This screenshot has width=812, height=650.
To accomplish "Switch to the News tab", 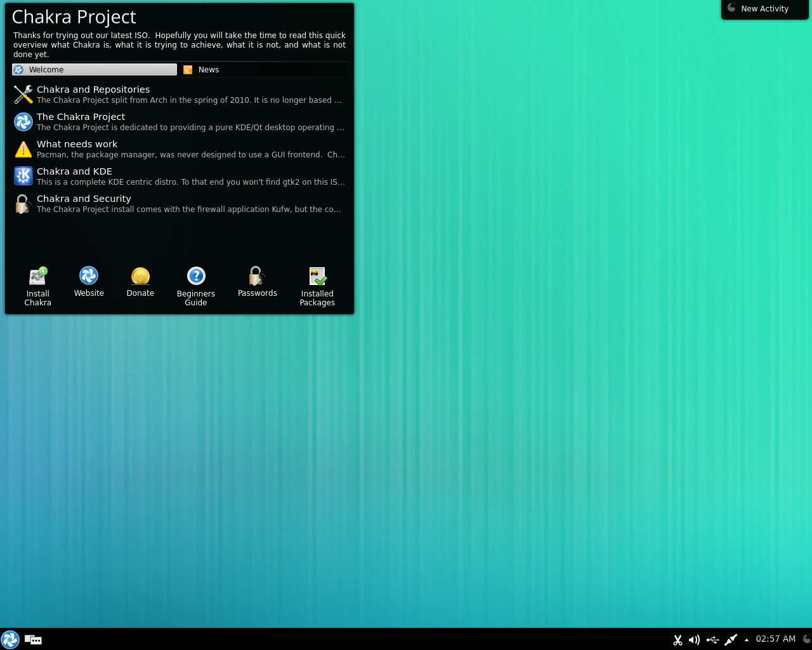I will pyautogui.click(x=208, y=70).
